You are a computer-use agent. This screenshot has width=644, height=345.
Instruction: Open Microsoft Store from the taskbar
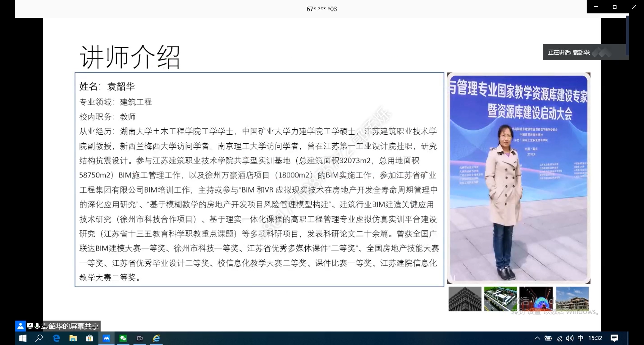90,338
